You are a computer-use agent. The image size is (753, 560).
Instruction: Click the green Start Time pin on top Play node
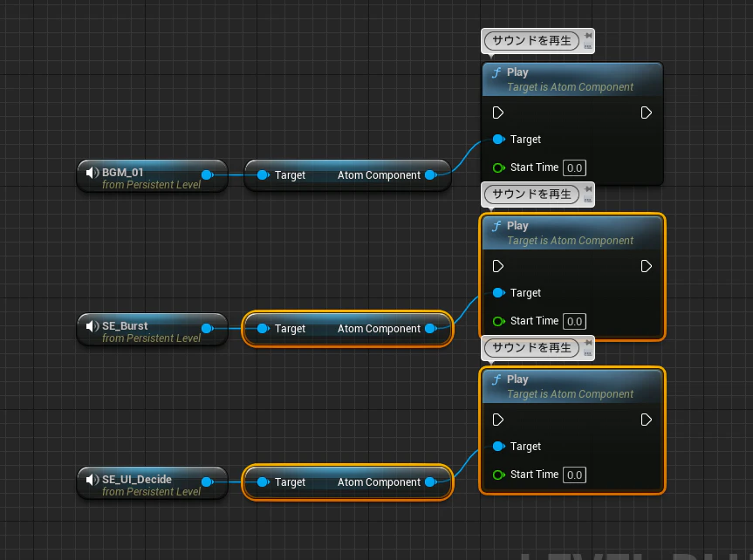[499, 167]
